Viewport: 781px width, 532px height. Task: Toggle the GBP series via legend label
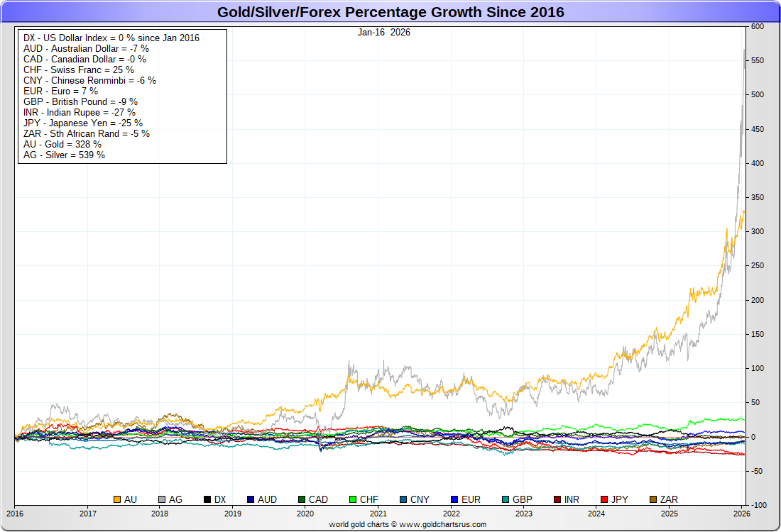tap(521, 500)
